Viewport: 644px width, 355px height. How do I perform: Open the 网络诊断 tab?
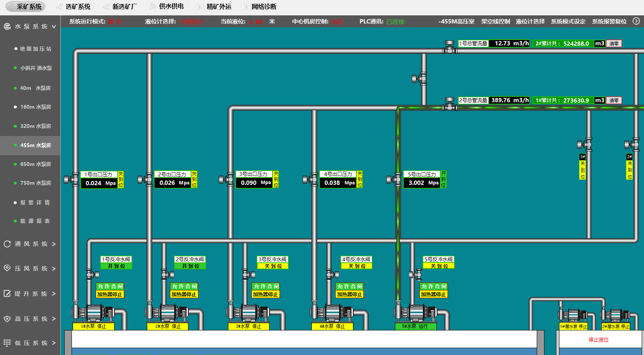pos(260,7)
